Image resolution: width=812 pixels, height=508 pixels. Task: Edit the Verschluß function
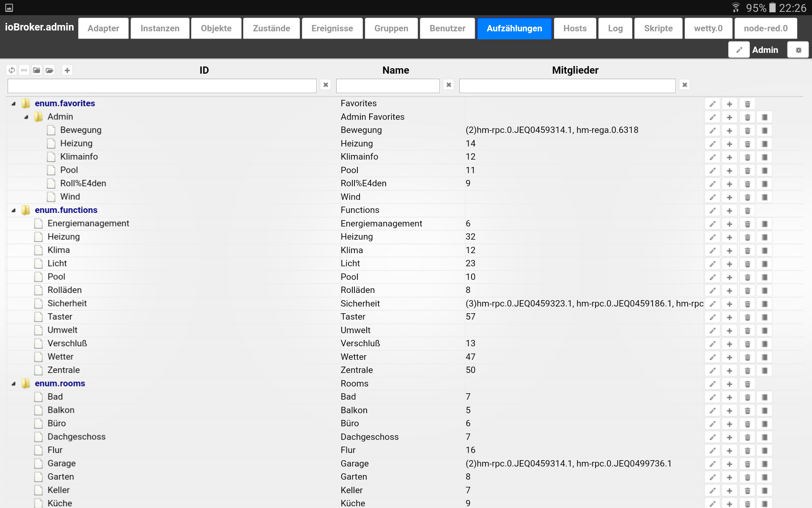tap(713, 344)
